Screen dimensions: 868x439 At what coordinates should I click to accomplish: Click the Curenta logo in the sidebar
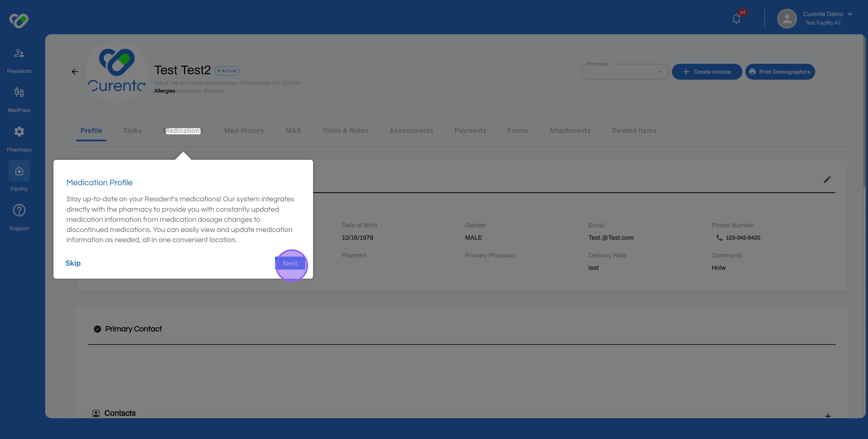click(x=19, y=20)
